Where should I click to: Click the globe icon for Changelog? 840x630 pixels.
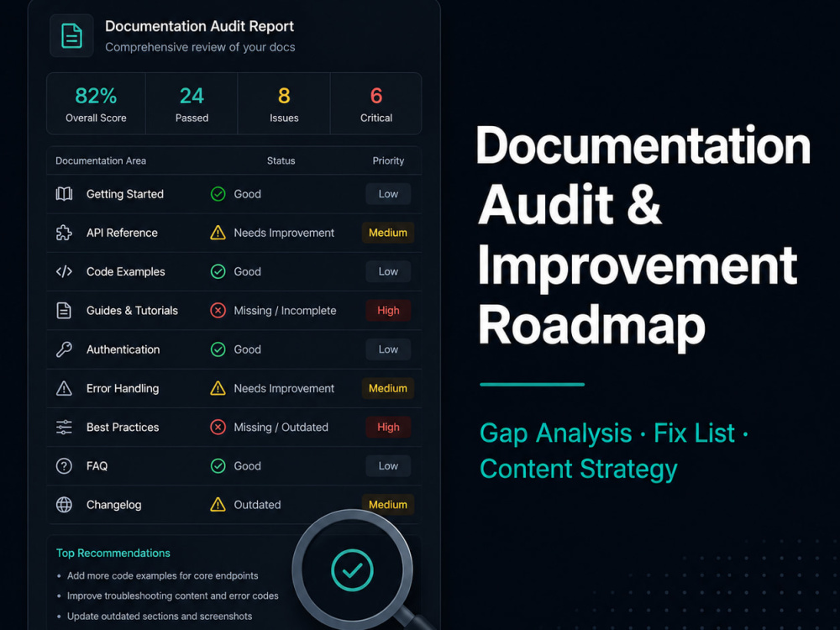65,505
